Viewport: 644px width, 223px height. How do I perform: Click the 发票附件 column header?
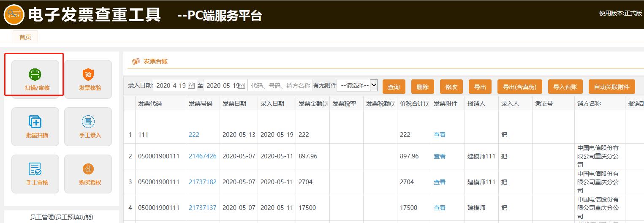click(x=448, y=103)
